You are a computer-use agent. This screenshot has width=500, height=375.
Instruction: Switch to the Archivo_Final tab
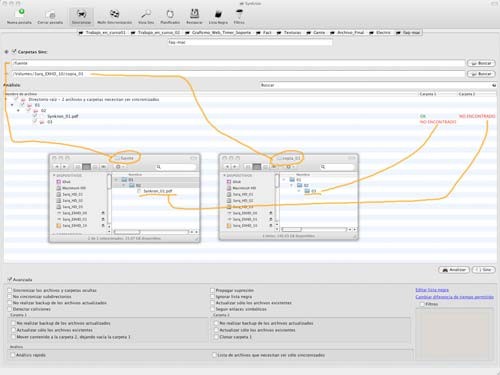347,33
